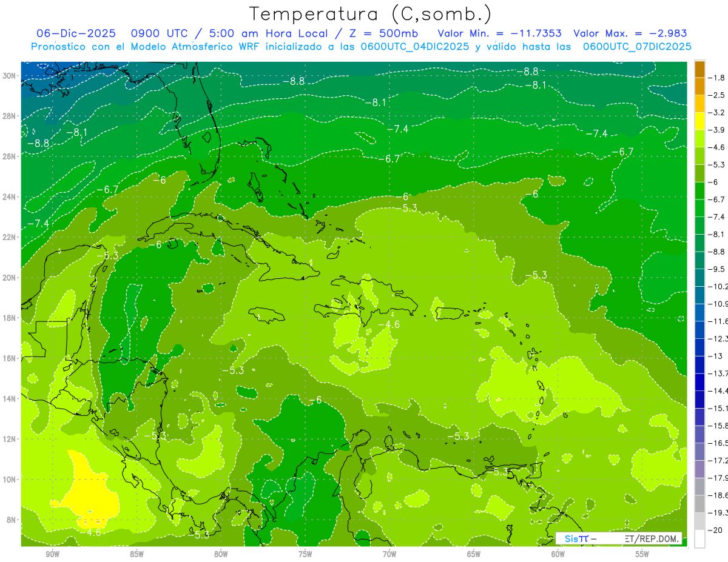This screenshot has width=728, height=562.
Task: Click the '12N' latitude axis label
Action: 8,439
